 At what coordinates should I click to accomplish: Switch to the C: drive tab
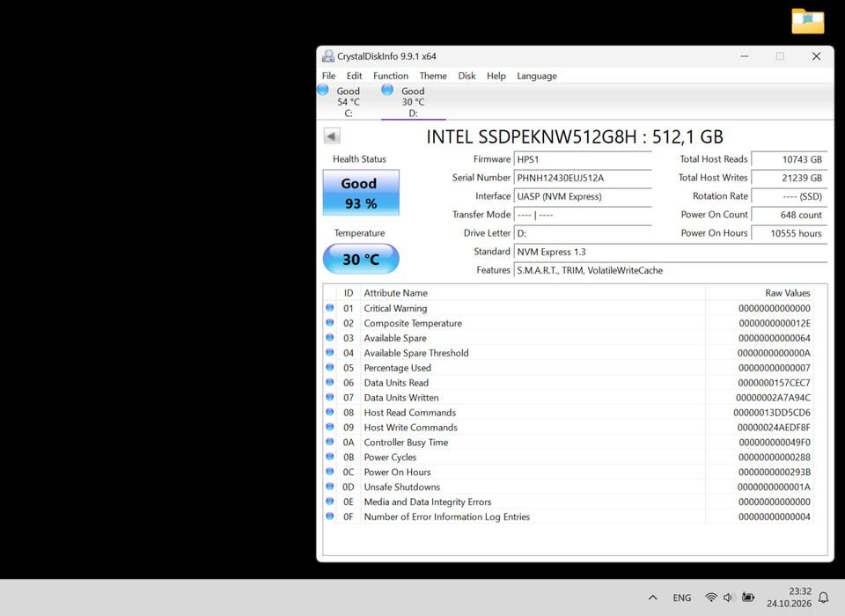(349, 102)
